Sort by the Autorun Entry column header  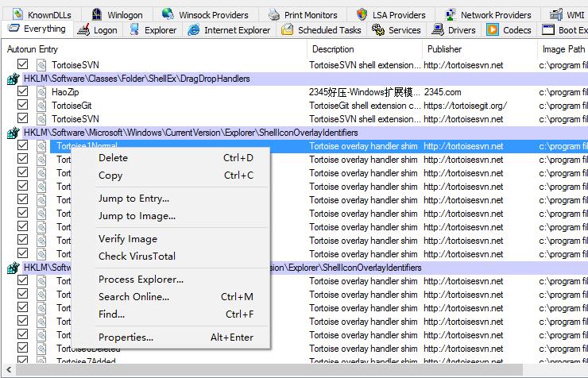pyautogui.click(x=155, y=49)
